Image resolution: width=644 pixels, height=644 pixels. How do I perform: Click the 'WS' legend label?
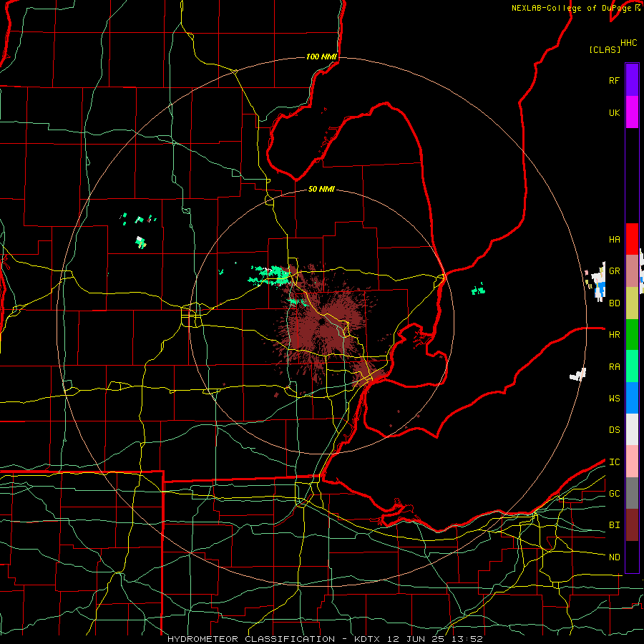614,398
